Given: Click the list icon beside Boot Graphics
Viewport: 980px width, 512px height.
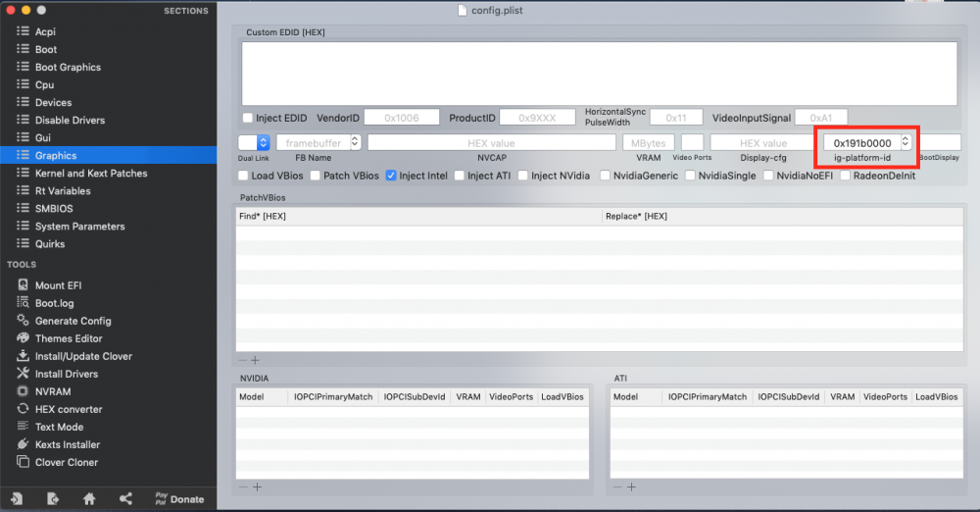Looking at the screenshot, I should (x=24, y=67).
